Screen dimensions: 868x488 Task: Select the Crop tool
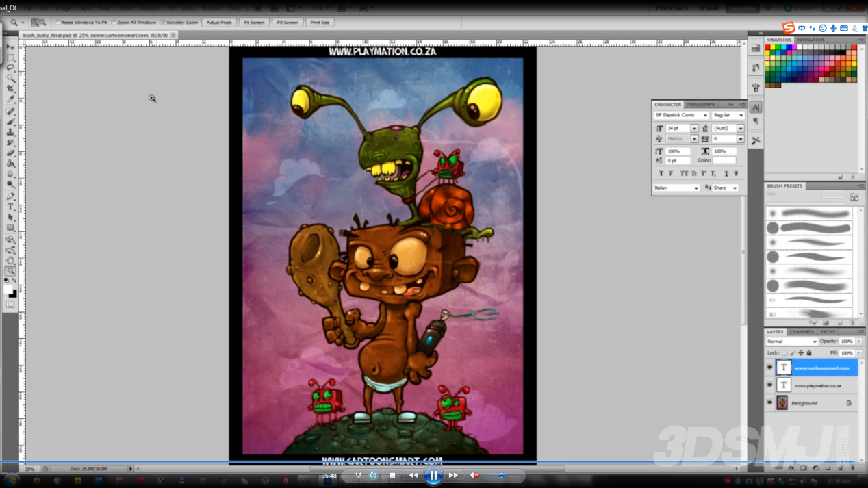(x=10, y=89)
